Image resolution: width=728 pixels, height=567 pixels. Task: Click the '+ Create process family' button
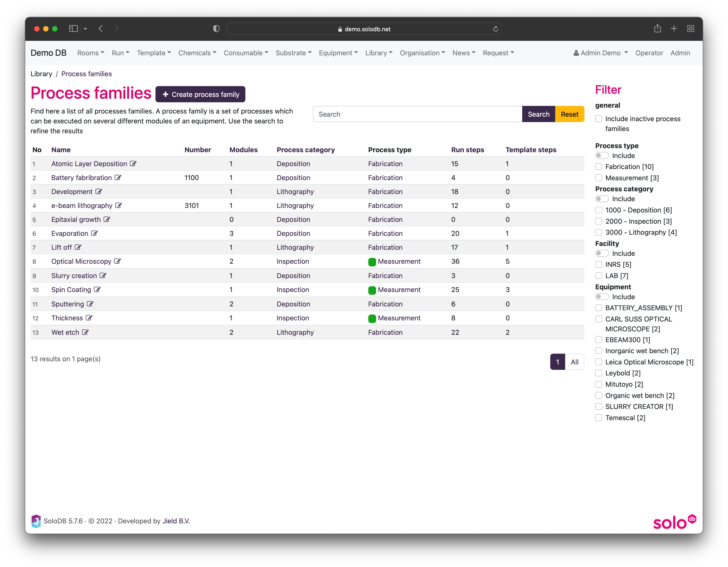click(x=201, y=94)
